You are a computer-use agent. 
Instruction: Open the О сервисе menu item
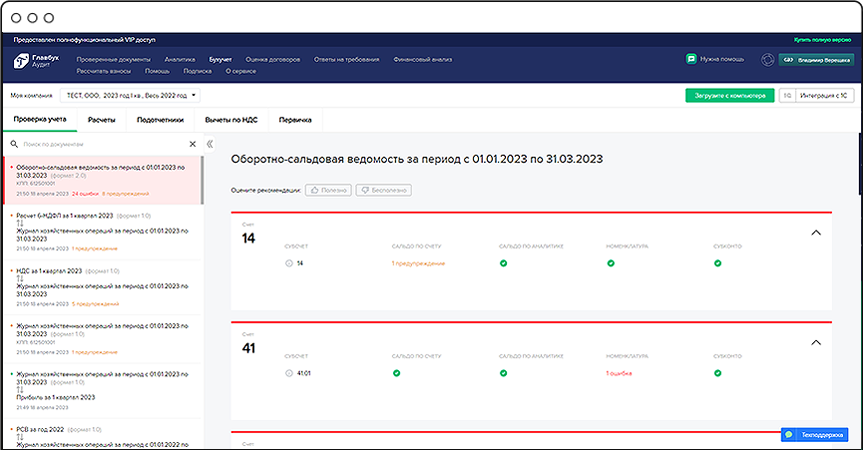[241, 71]
